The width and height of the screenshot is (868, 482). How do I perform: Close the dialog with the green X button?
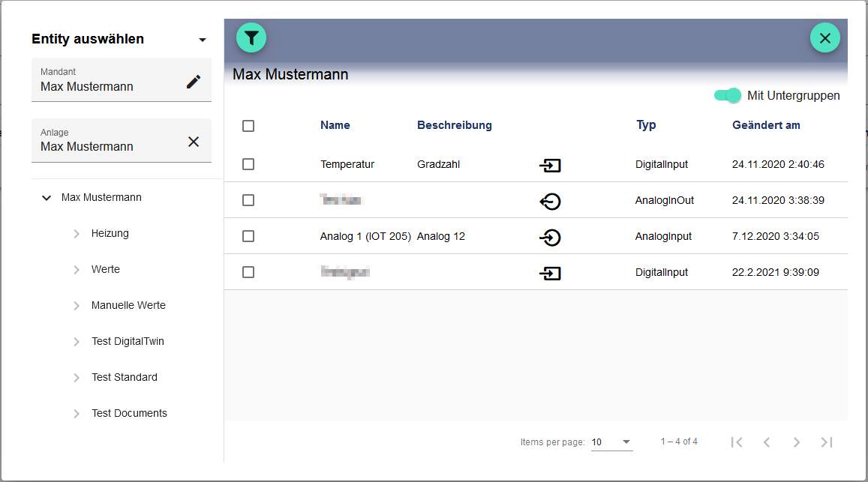(x=824, y=37)
